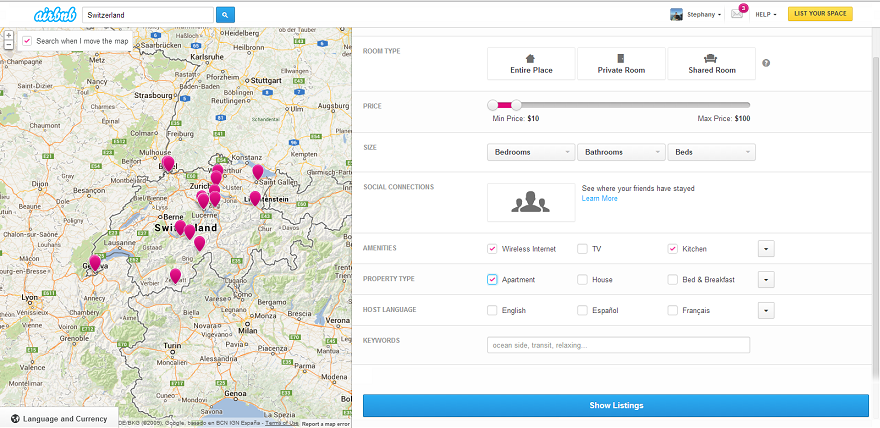Click the maximum price slider handle

click(x=516, y=105)
